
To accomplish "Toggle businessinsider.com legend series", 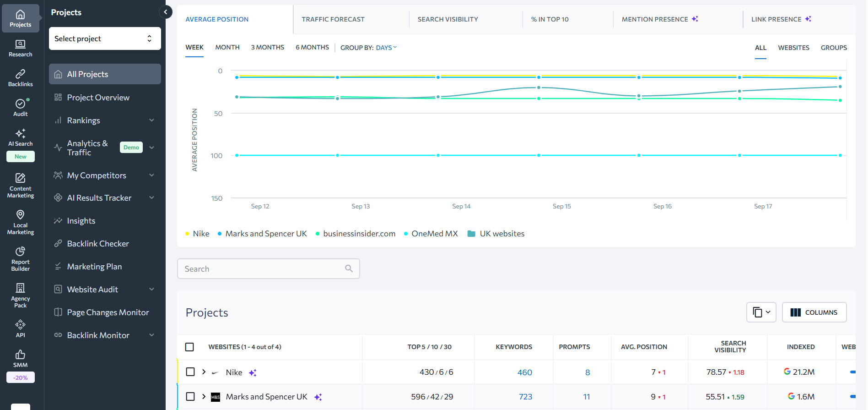I will point(356,234).
